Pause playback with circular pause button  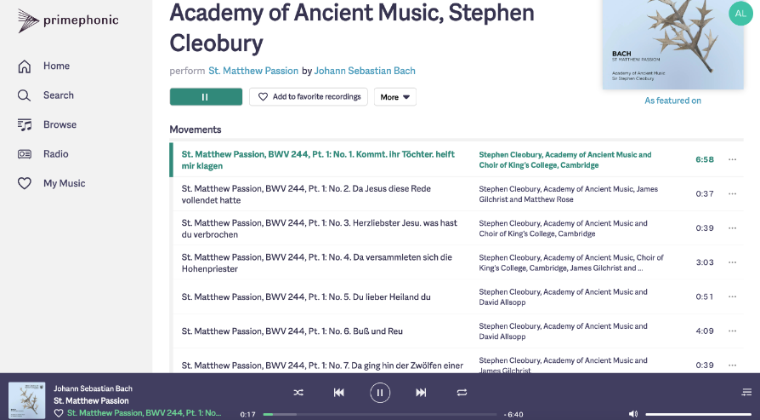(380, 392)
